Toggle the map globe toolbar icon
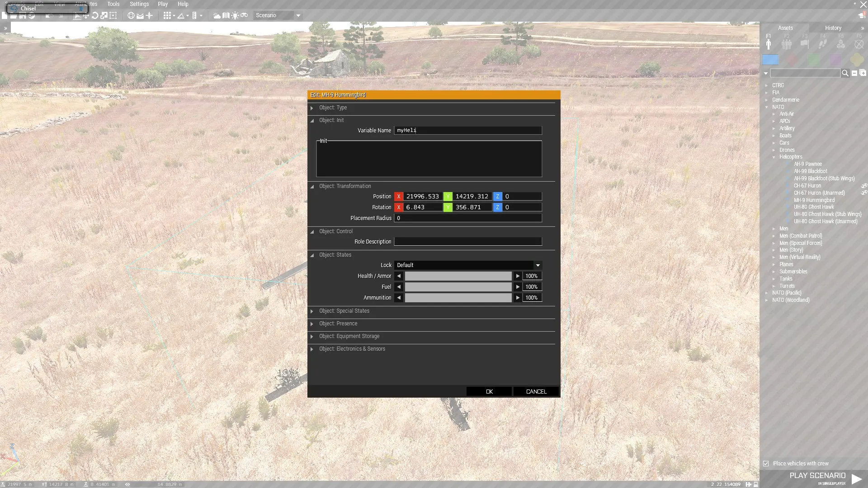868x488 pixels. tap(131, 15)
